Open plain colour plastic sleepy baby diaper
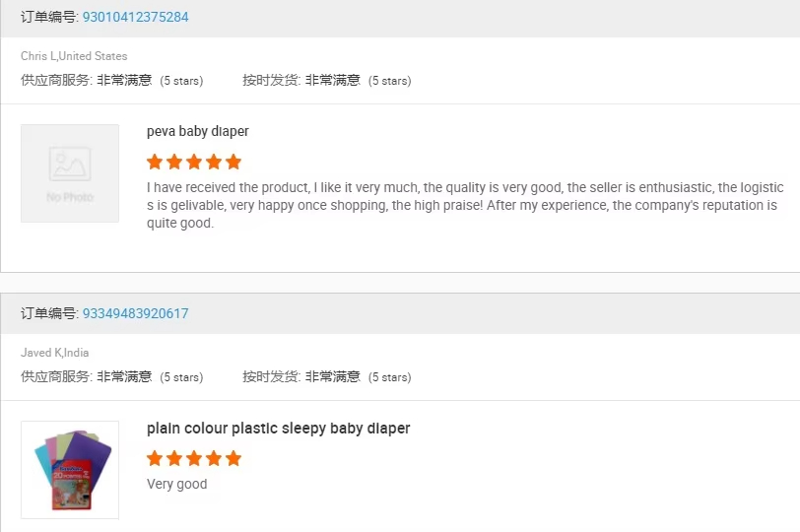The image size is (800, 532). [x=278, y=429]
